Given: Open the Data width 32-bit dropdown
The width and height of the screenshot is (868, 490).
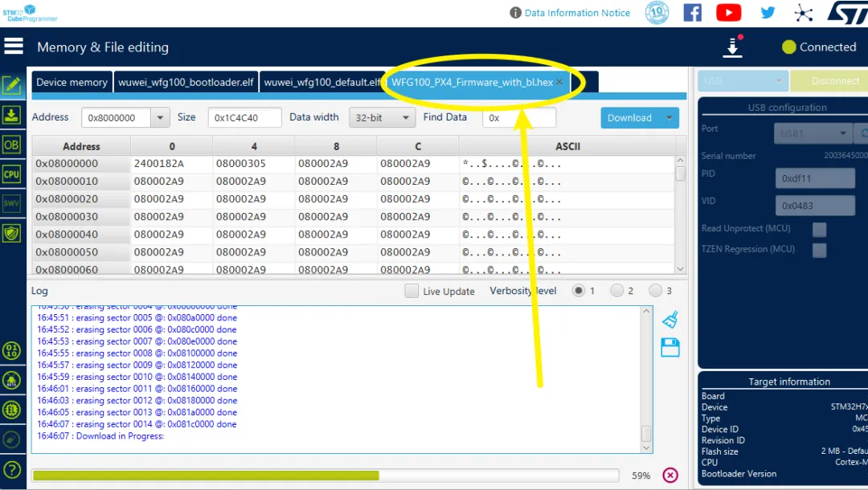Looking at the screenshot, I should click(x=382, y=118).
